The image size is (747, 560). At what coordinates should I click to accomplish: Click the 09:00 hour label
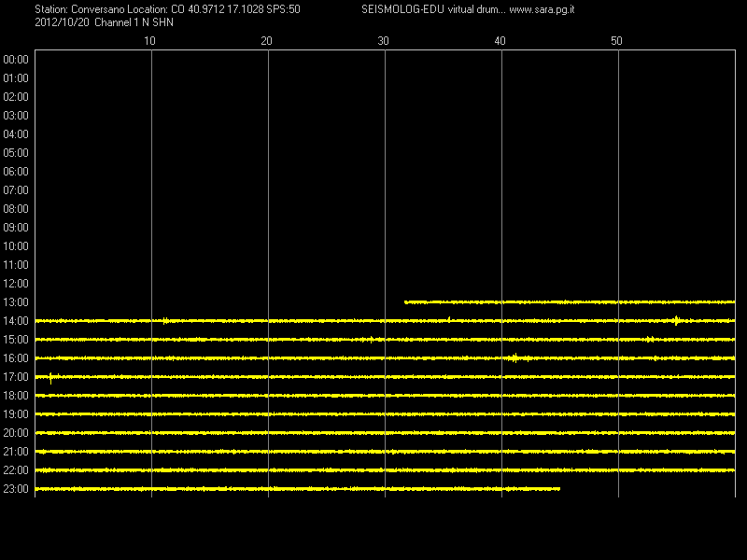coord(16,228)
